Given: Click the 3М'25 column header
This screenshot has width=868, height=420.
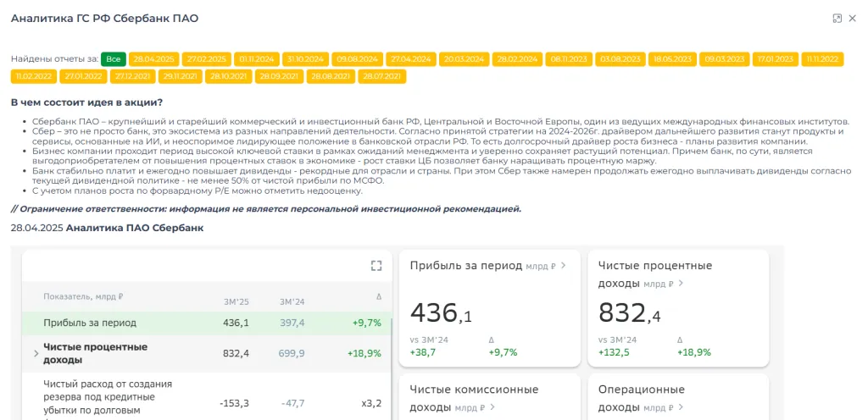Looking at the screenshot, I should click(237, 302).
